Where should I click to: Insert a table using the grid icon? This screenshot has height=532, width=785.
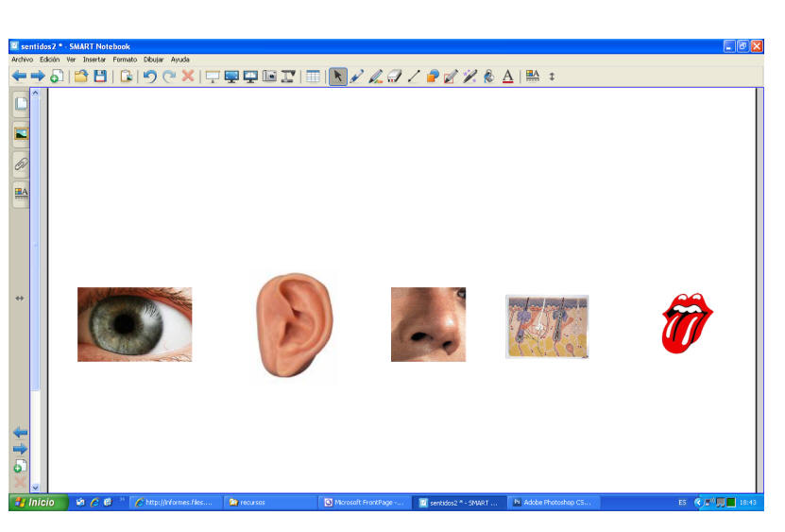tap(313, 77)
